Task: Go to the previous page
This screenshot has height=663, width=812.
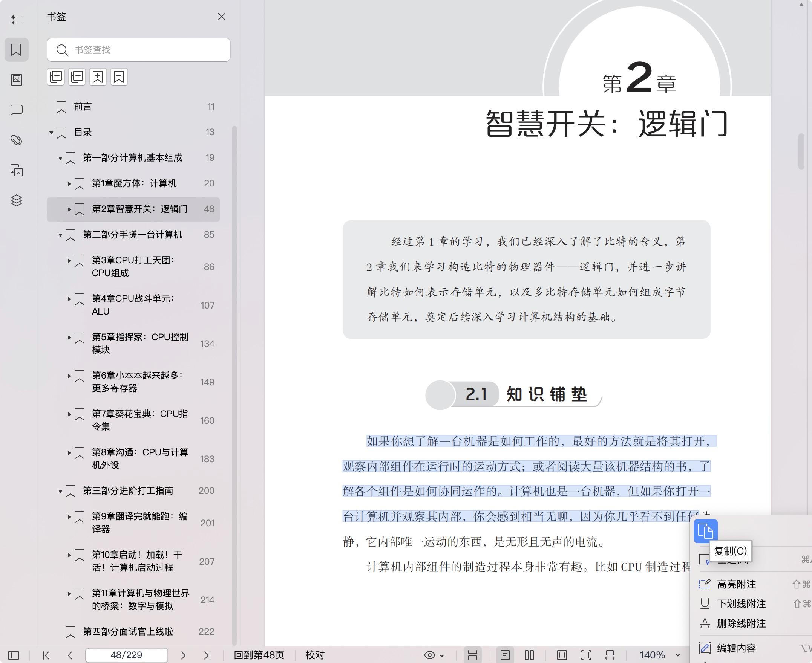Action: pos(69,655)
